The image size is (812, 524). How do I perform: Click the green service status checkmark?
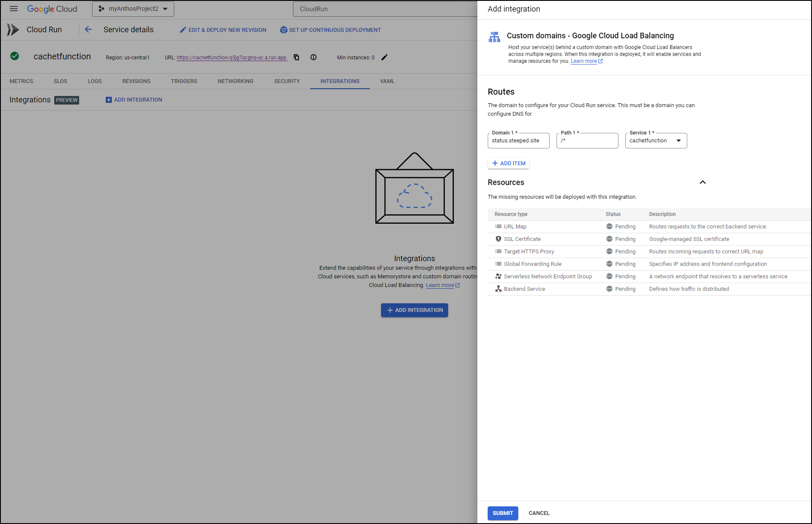tap(15, 56)
